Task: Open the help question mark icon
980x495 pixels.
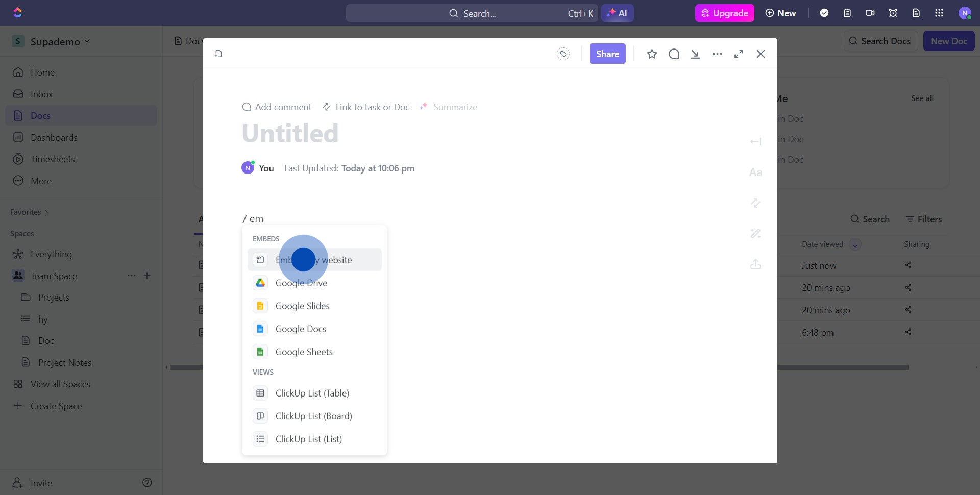Action: click(147, 483)
